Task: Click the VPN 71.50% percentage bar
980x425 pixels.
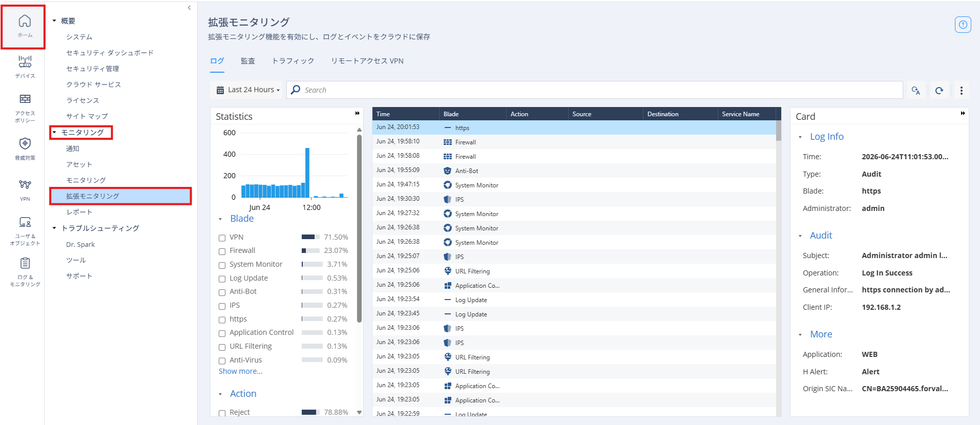Action: [x=310, y=237]
